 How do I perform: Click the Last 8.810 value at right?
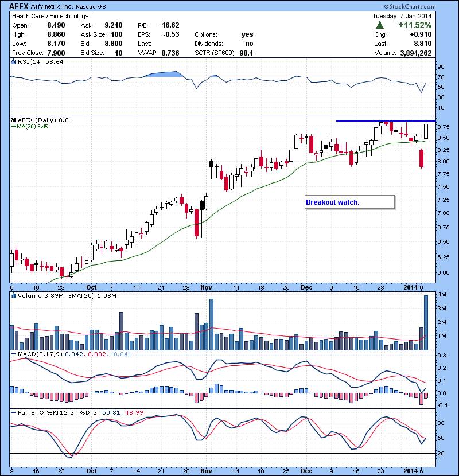coord(422,44)
